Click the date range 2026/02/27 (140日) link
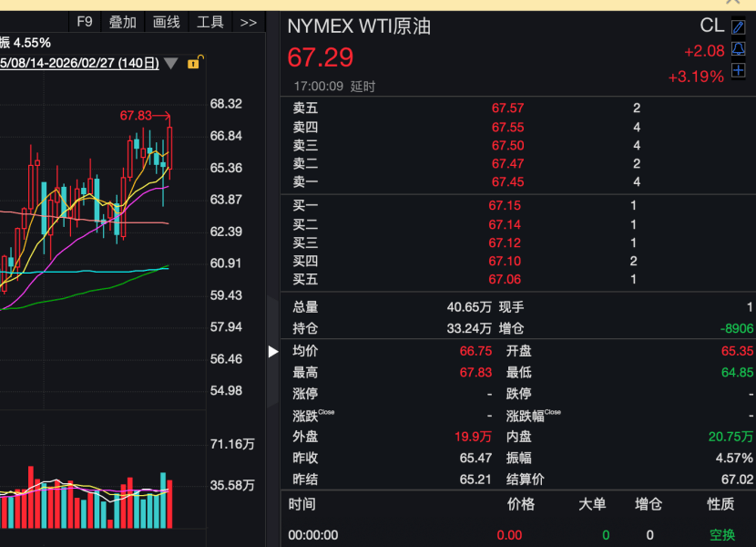The height and width of the screenshot is (547, 756). (79, 63)
